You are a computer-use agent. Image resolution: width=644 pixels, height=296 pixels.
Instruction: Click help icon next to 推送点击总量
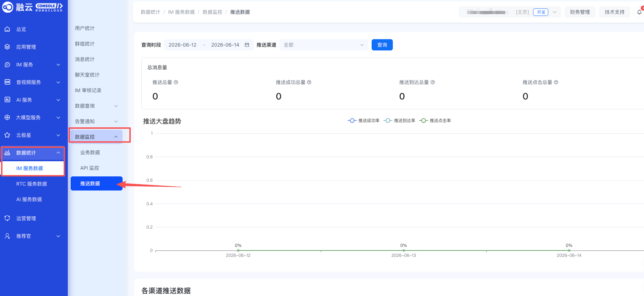[556, 82]
